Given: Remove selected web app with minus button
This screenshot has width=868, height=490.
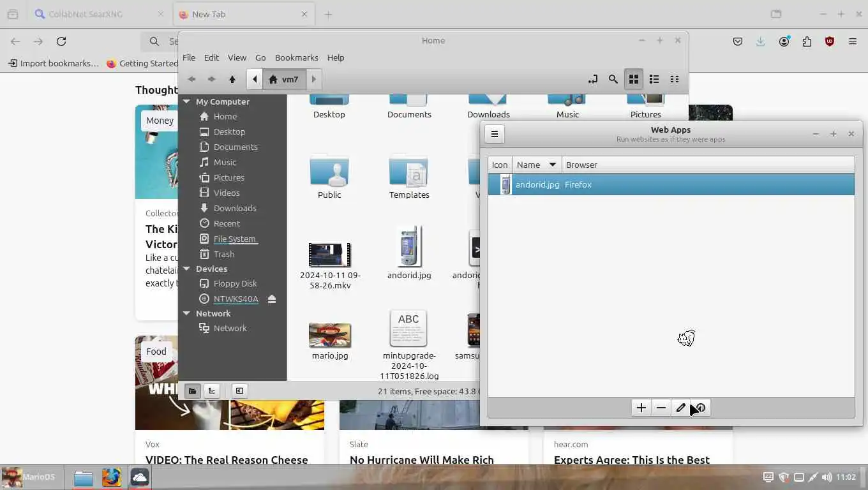Looking at the screenshot, I should [661, 408].
